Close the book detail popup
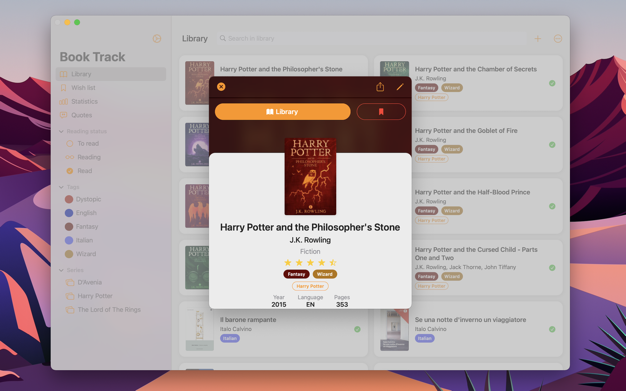Viewport: 626px width, 391px height. tap(221, 87)
